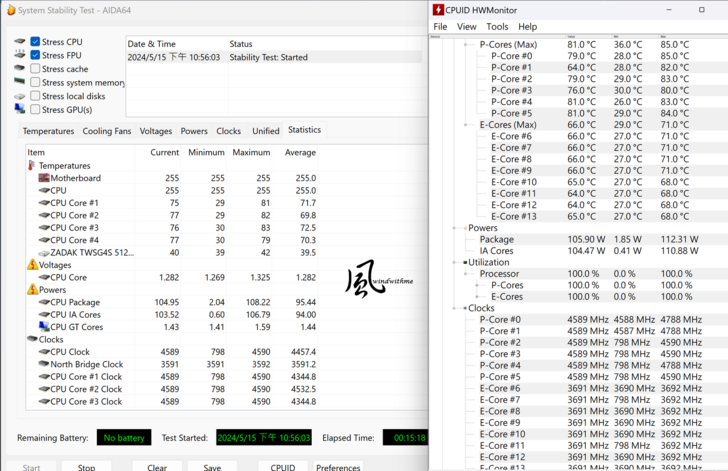Switch to the Cooling Fans tab
728x471 pixels.
pos(106,131)
